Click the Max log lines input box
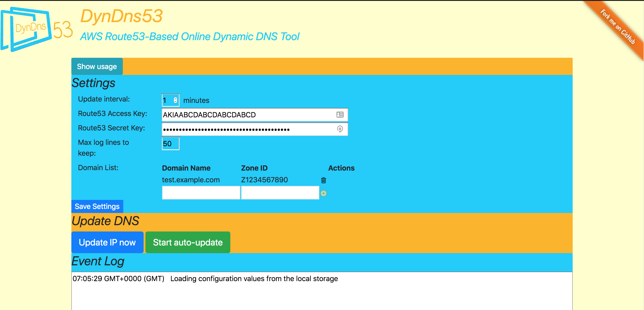This screenshot has height=310, width=644. pyautogui.click(x=170, y=144)
